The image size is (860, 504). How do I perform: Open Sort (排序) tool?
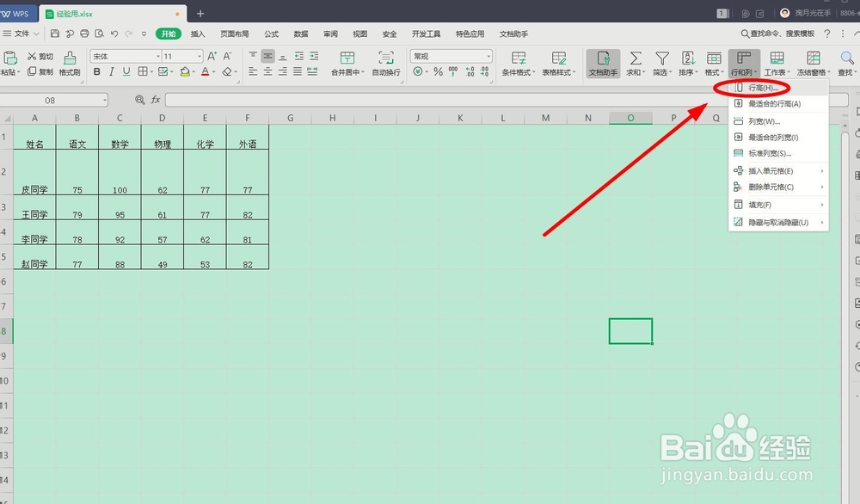(x=688, y=64)
